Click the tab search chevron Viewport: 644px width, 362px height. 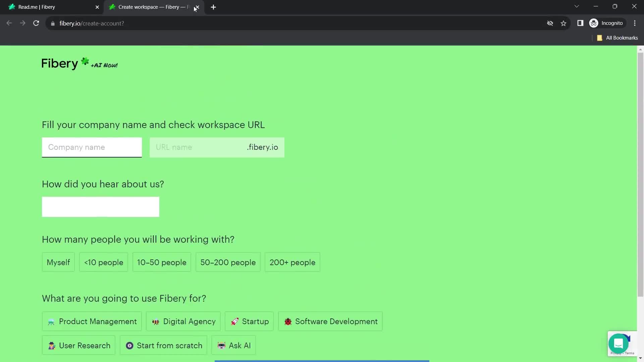[577, 6]
